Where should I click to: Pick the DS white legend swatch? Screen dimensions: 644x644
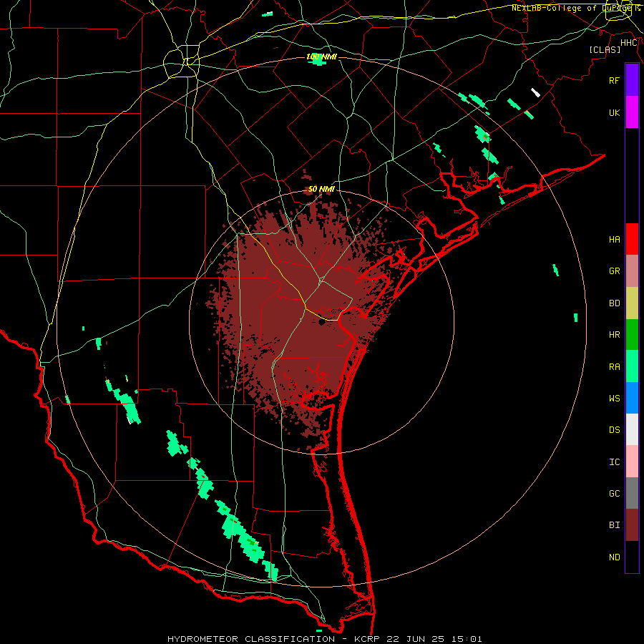(632, 429)
